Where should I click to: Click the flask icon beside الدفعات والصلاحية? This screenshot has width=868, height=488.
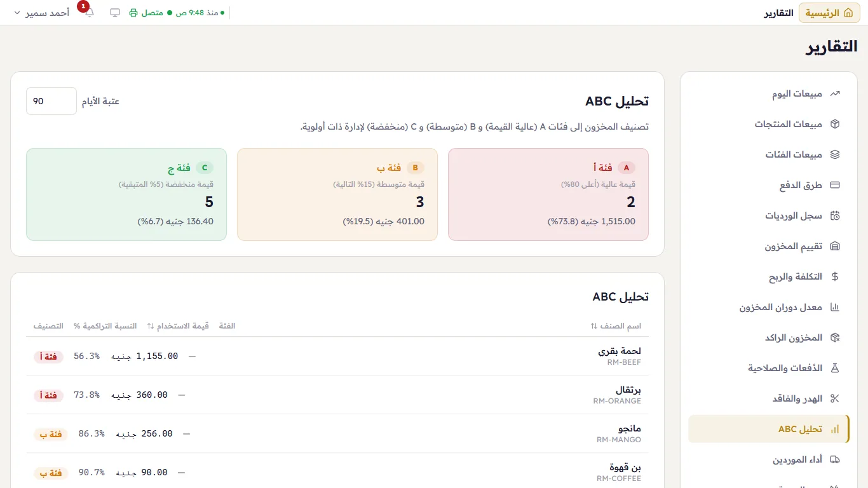pyautogui.click(x=835, y=368)
